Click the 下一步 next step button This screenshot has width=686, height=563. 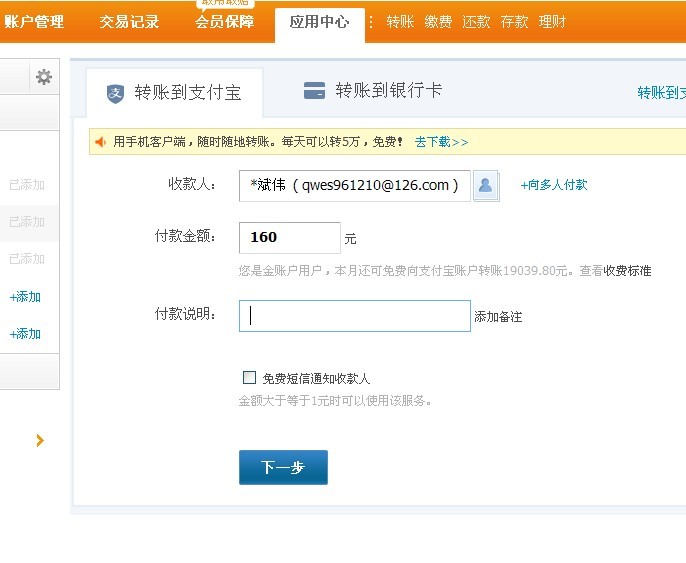click(x=283, y=467)
